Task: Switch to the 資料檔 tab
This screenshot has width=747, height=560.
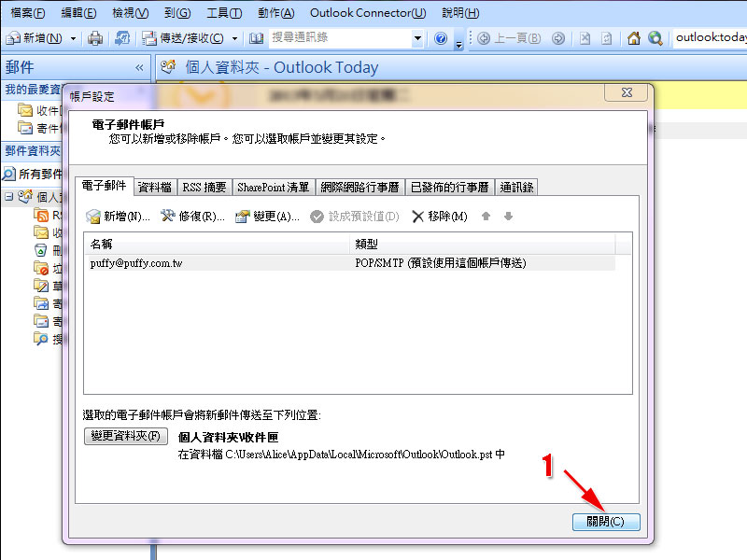Action: click(155, 188)
